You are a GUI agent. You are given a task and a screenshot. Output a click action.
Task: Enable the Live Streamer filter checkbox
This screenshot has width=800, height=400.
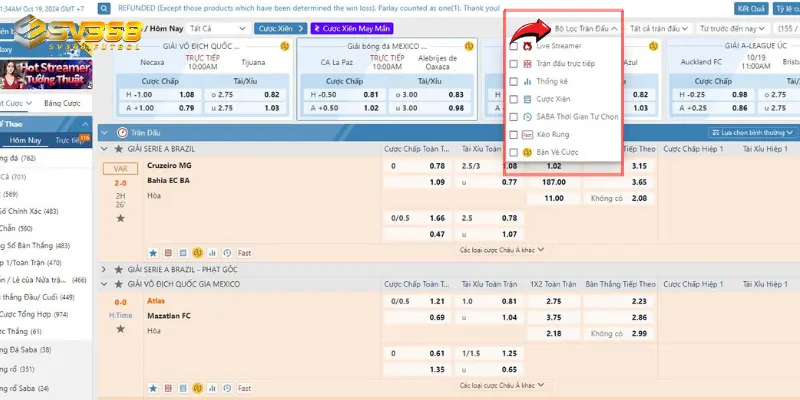pyautogui.click(x=514, y=46)
